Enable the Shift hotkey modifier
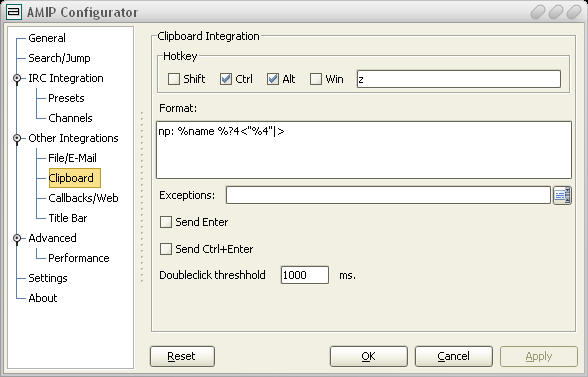588x377 pixels. pyautogui.click(x=174, y=79)
